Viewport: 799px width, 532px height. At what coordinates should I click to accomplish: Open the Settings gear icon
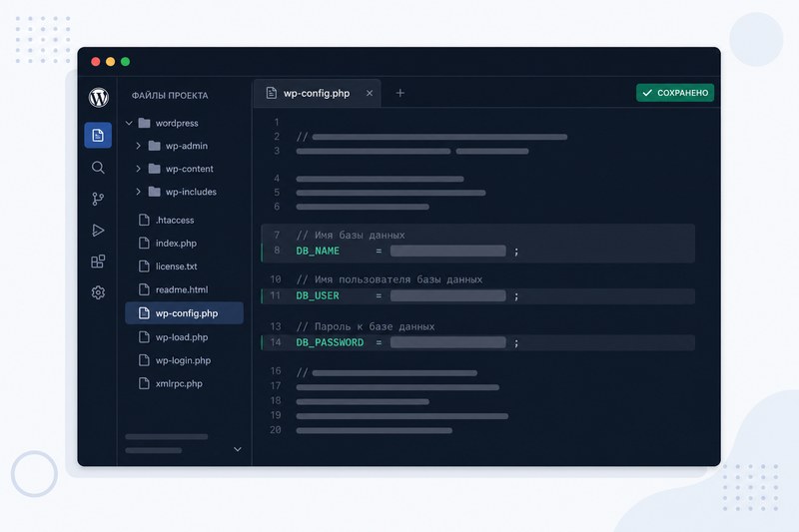(x=98, y=292)
